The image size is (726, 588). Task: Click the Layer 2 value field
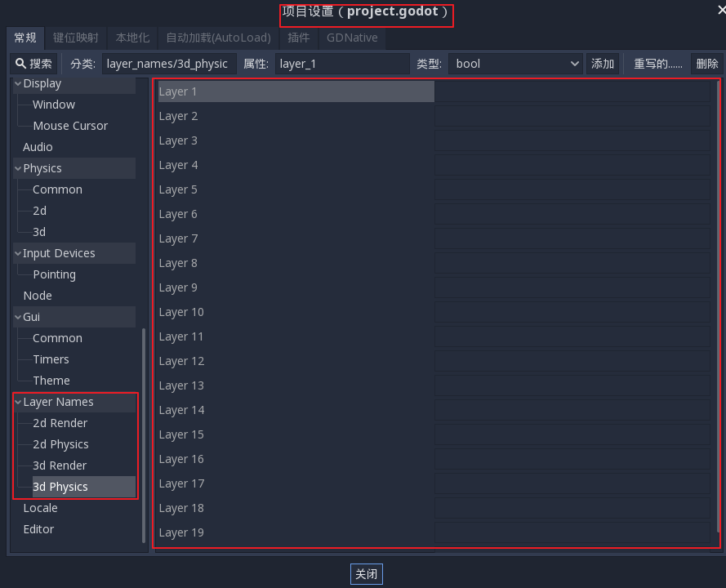pos(572,116)
